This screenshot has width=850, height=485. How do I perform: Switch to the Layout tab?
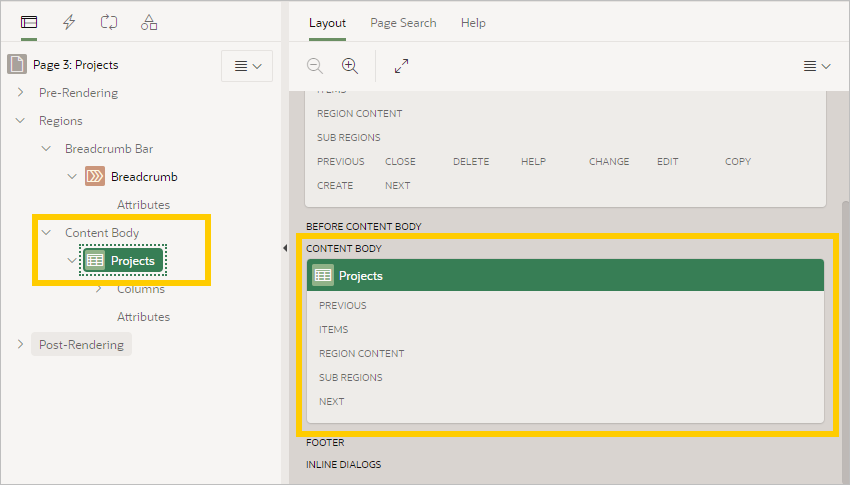click(x=327, y=23)
